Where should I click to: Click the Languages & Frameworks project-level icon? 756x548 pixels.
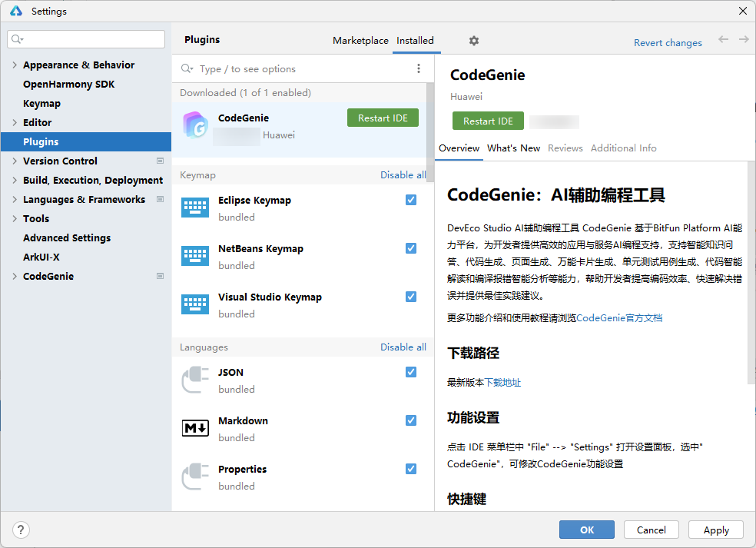(160, 199)
